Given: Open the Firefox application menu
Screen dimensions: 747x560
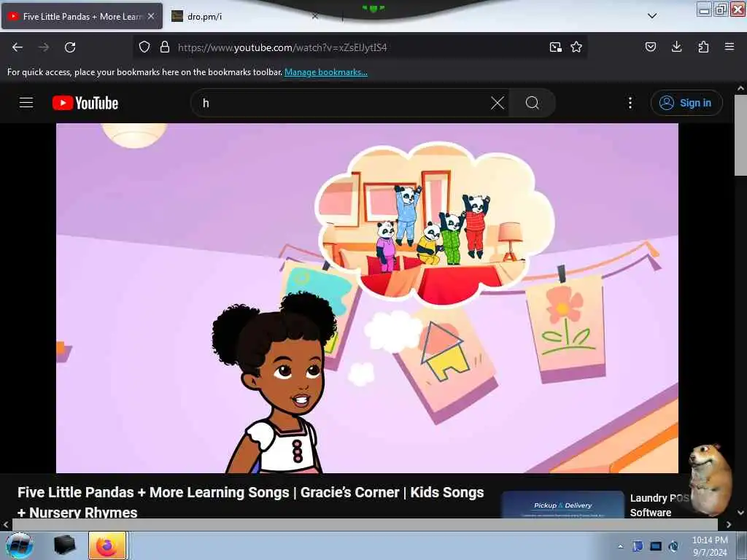Looking at the screenshot, I should [x=729, y=47].
